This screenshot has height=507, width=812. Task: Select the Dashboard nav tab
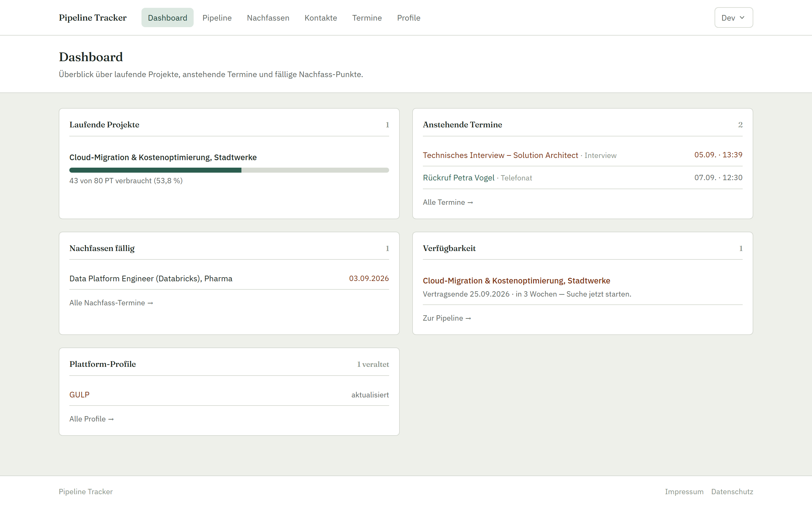[167, 17]
